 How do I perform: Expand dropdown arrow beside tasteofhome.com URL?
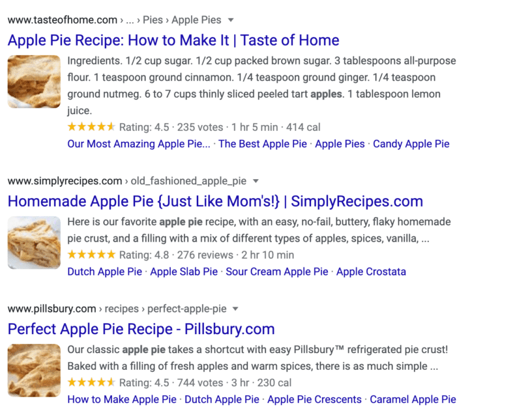tap(231, 20)
